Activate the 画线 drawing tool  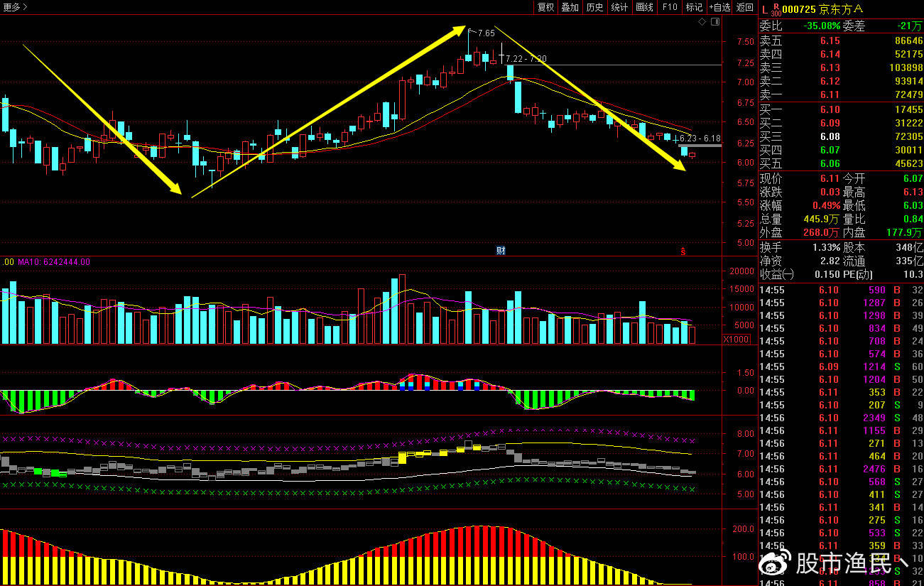(x=644, y=7)
